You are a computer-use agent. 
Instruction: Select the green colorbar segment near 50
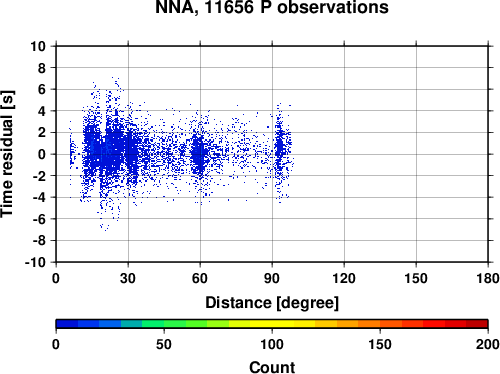click(x=164, y=324)
